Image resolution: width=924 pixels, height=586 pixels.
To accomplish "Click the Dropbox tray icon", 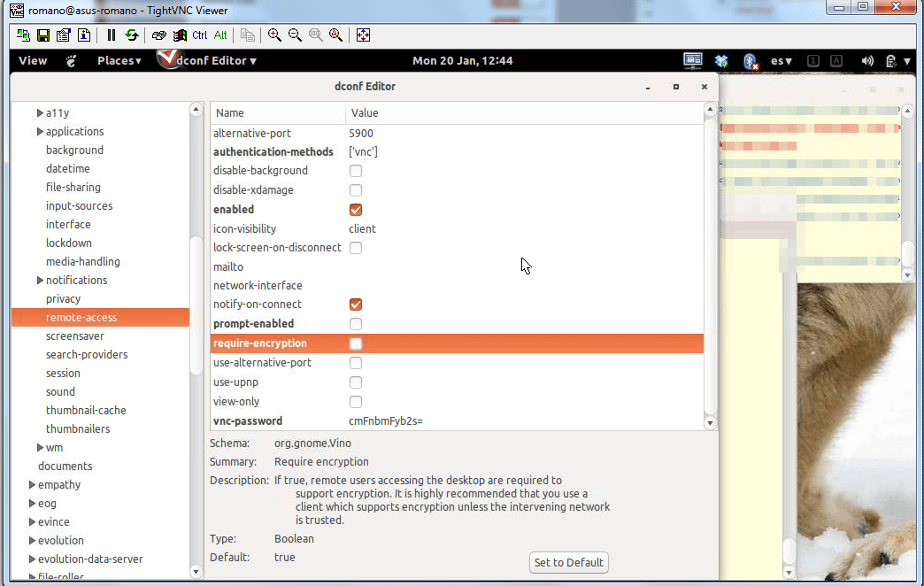I will click(x=721, y=60).
